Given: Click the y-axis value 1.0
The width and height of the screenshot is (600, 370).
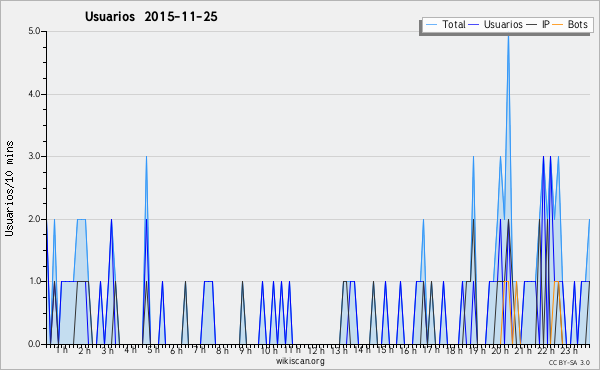Looking at the screenshot, I should tap(34, 281).
